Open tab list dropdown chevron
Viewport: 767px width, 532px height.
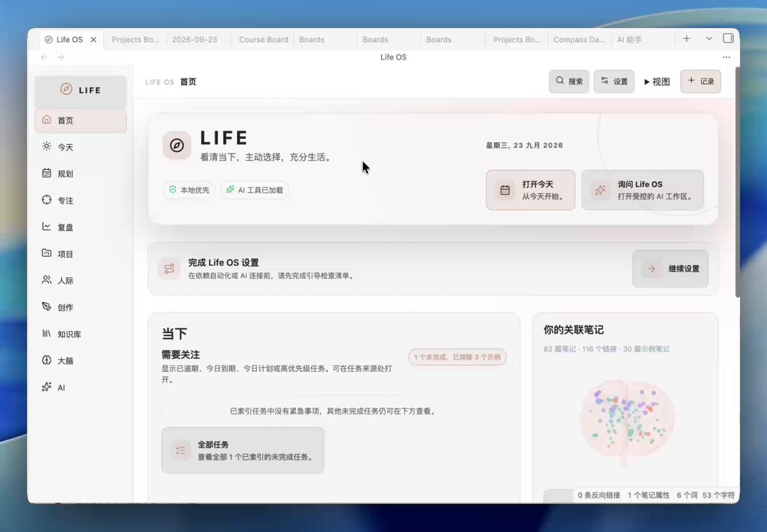coord(709,39)
